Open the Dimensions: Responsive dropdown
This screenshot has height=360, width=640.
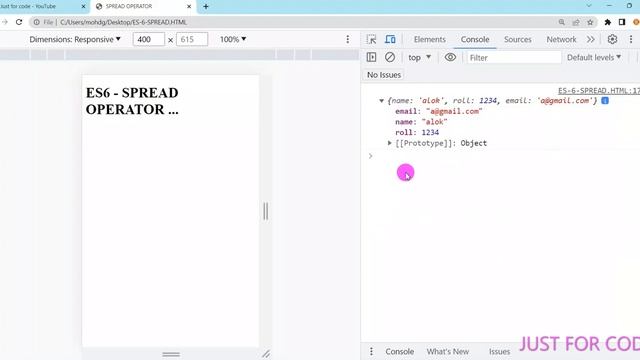click(75, 39)
